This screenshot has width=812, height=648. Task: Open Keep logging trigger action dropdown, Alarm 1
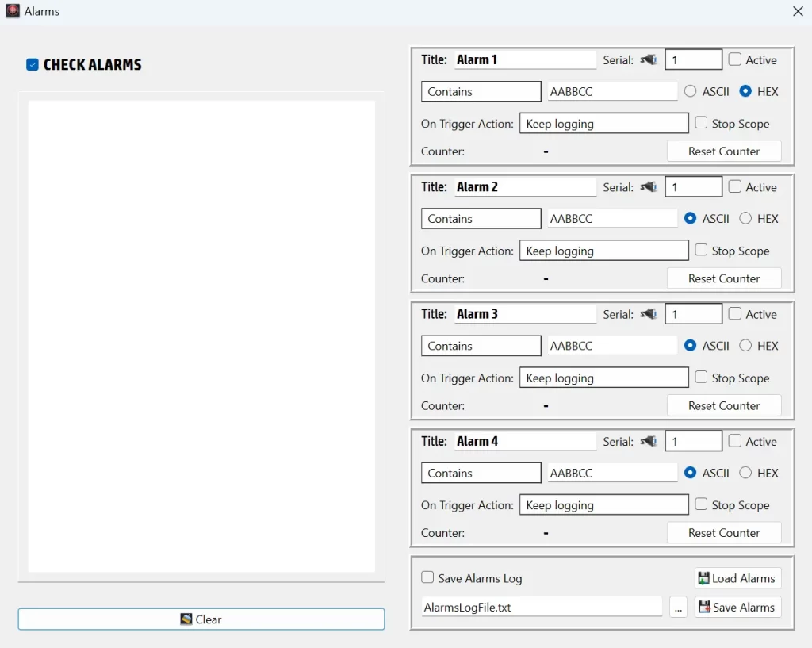coord(603,123)
